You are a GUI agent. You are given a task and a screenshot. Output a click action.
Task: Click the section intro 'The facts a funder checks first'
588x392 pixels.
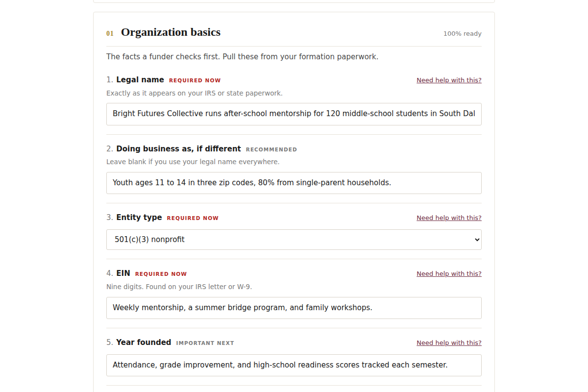[x=242, y=57]
